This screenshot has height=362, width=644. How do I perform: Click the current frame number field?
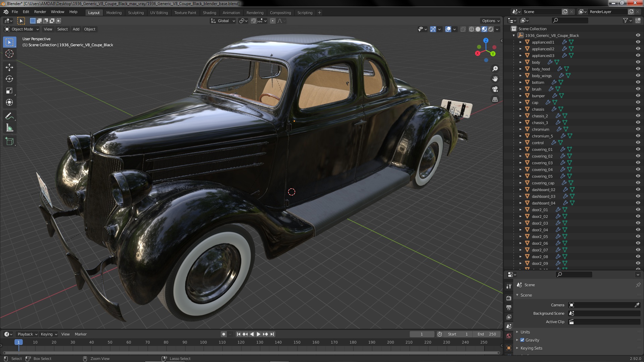coord(422,334)
